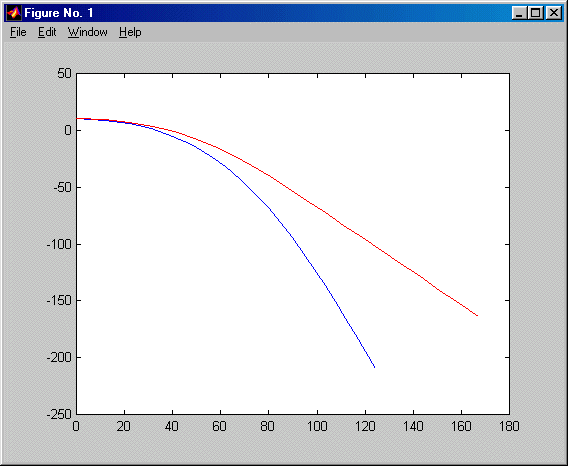
Task: Close the Figure No. 1 window
Action: (x=553, y=13)
